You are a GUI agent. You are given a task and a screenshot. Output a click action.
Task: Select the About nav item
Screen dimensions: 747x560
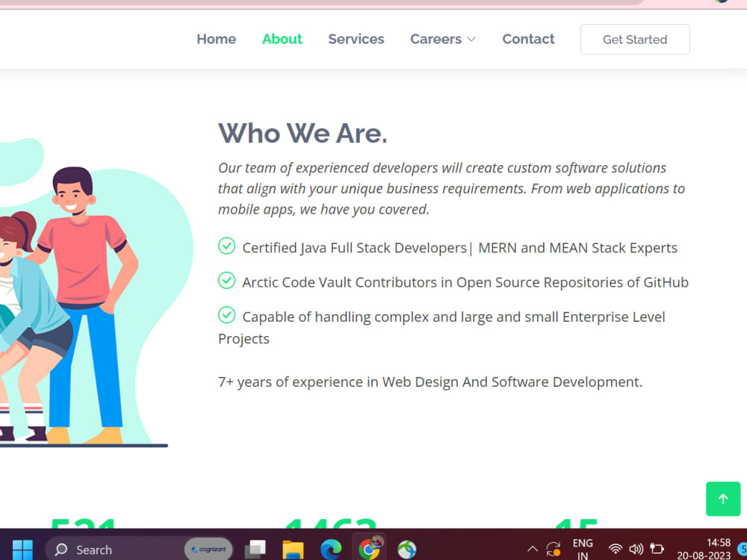tap(282, 39)
